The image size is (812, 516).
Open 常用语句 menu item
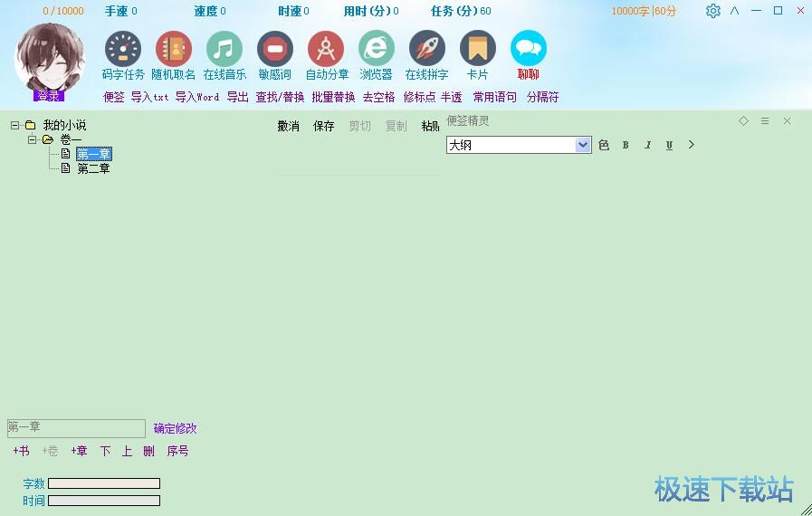pos(494,97)
